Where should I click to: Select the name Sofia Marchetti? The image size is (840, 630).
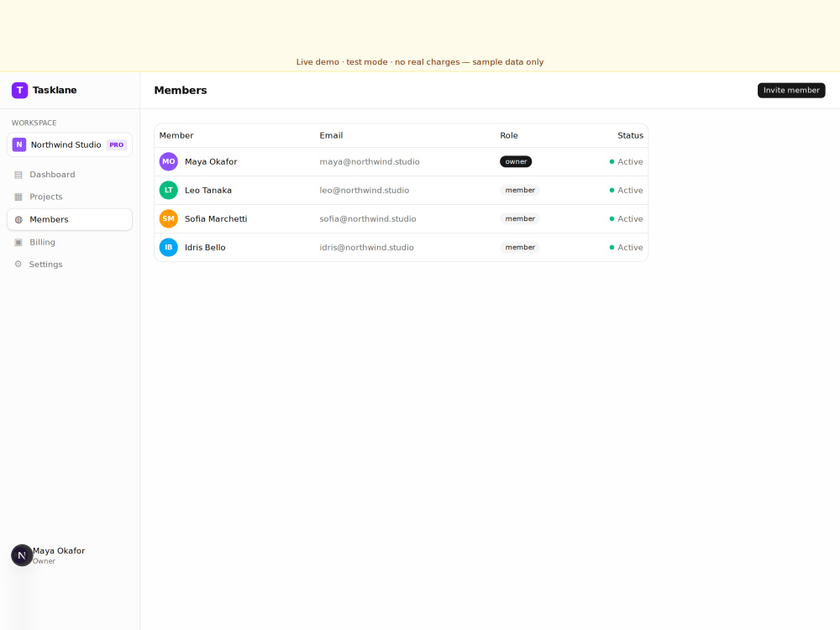click(216, 218)
